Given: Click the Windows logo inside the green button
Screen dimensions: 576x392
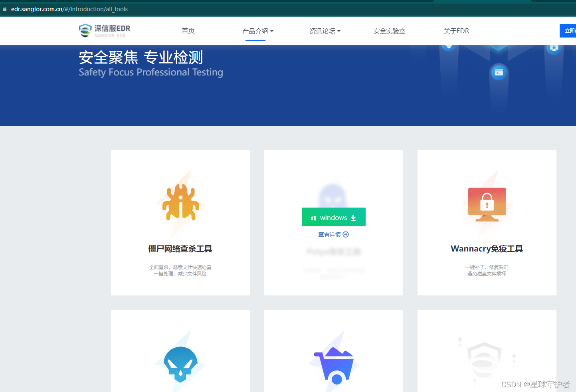Looking at the screenshot, I should 314,217.
